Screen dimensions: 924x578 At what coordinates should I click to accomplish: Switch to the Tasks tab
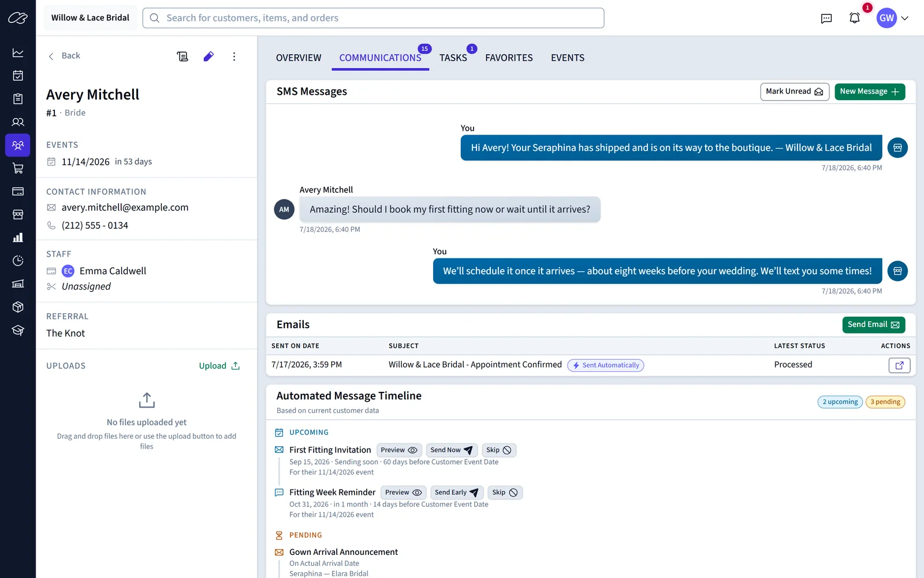[x=453, y=58]
